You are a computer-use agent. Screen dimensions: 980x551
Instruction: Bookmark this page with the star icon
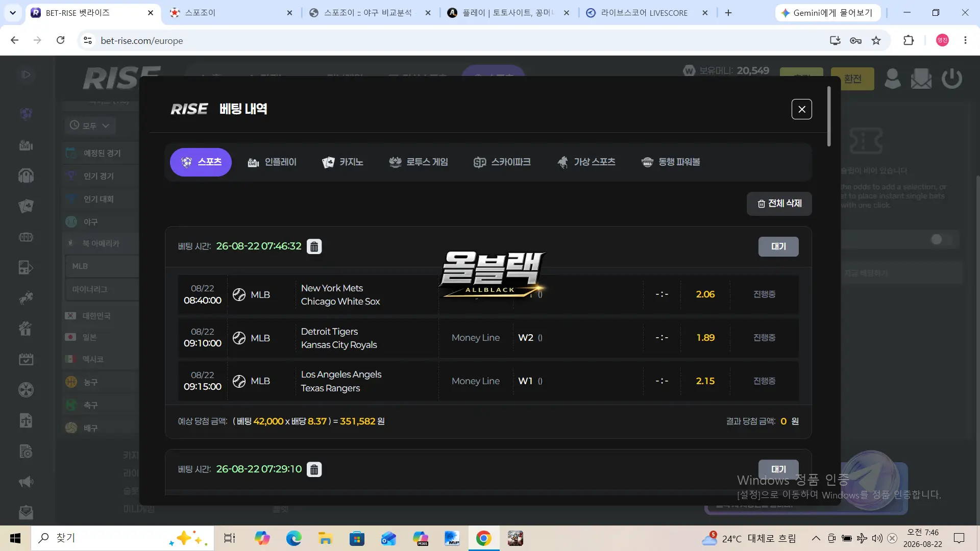point(876,40)
